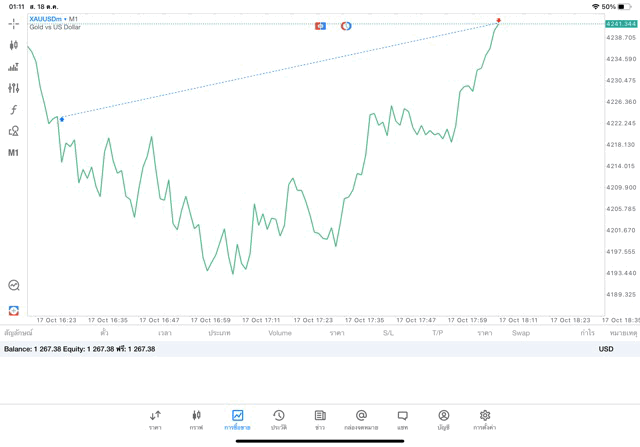
Task: Open the settings gear tab (การตั้งค่า)
Action: click(x=485, y=419)
